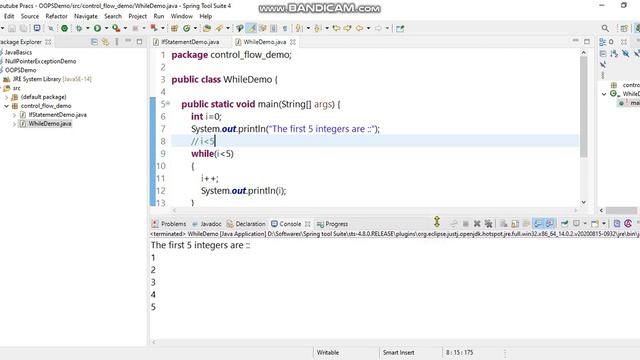Open the Debug button dropdown arrow
The width and height of the screenshot is (640, 360).
(x=87, y=28)
